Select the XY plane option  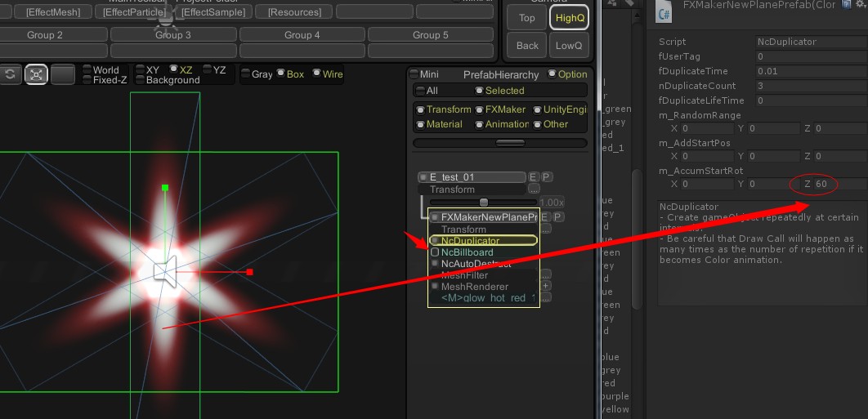point(149,69)
